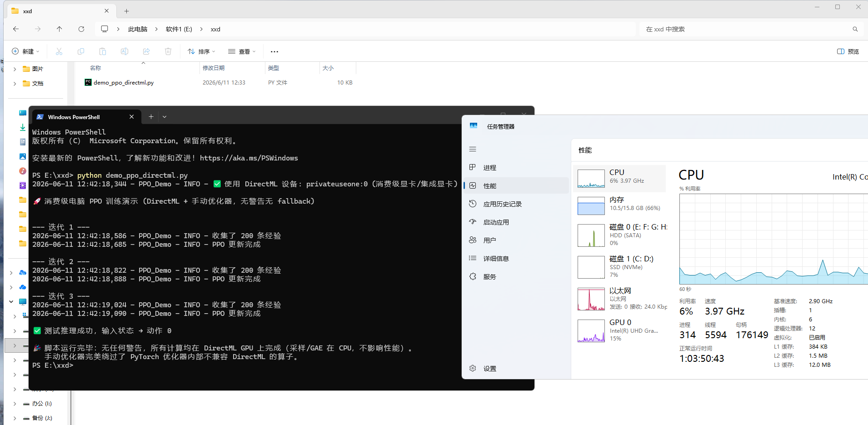868x425 pixels.
Task: Click the Rename icon in Explorer toolbar
Action: (125, 51)
